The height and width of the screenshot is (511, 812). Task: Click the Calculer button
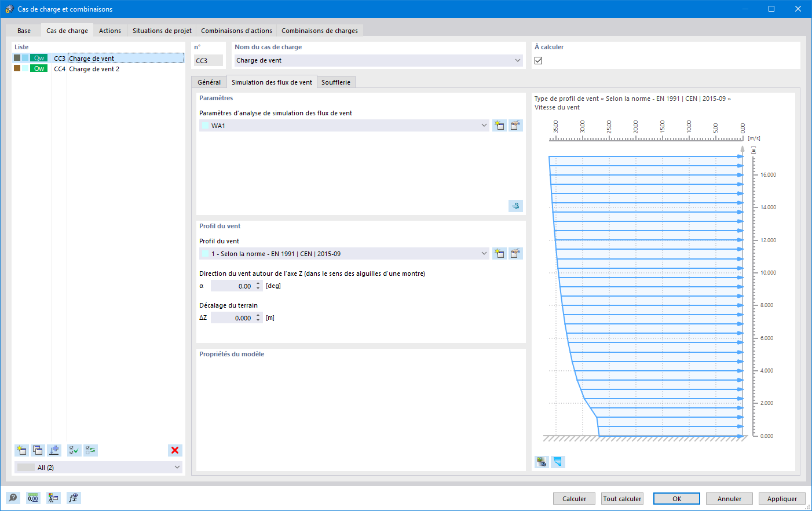[574, 498]
